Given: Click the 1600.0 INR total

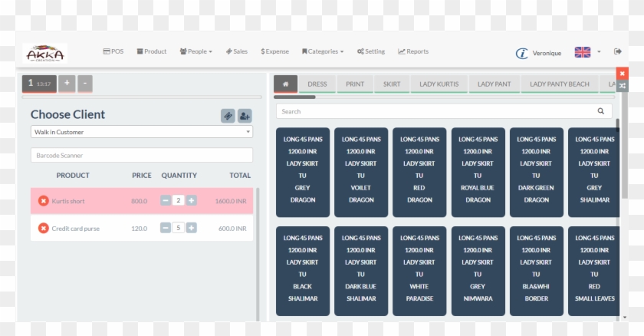Looking at the screenshot, I should click(231, 201).
